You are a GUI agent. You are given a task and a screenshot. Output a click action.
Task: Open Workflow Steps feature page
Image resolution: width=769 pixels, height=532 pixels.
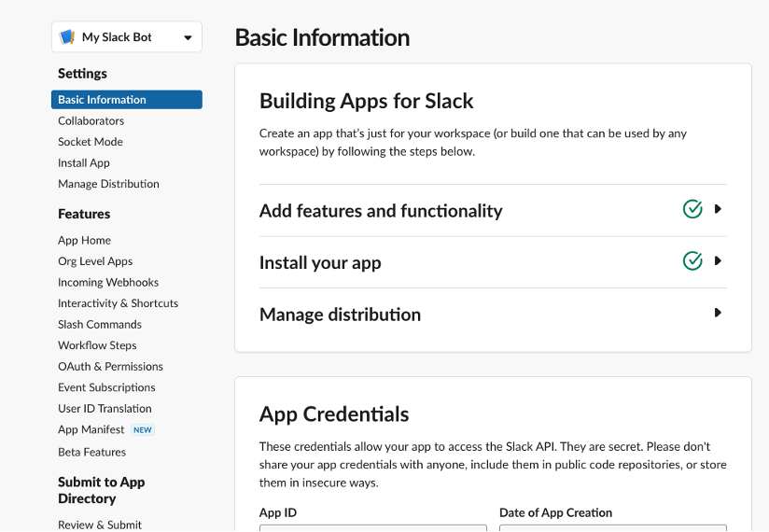[x=97, y=345]
